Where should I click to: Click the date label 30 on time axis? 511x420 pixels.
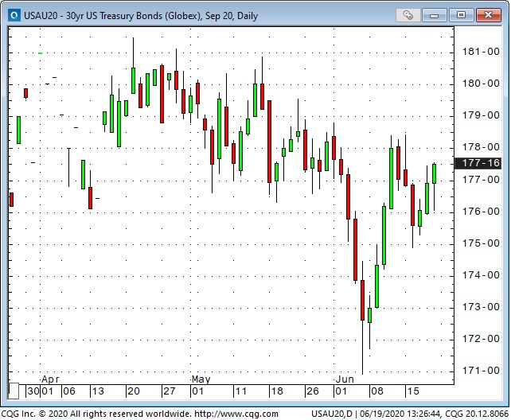coord(33,391)
